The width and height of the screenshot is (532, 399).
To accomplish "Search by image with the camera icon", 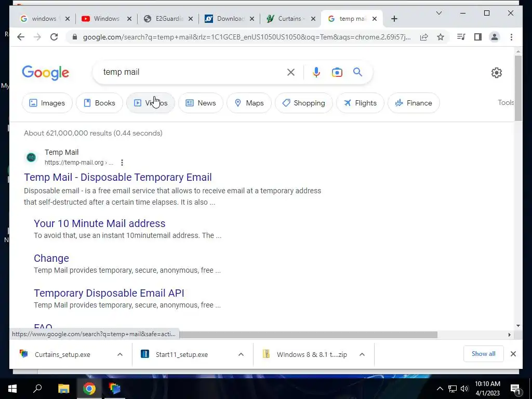I will 337,72.
